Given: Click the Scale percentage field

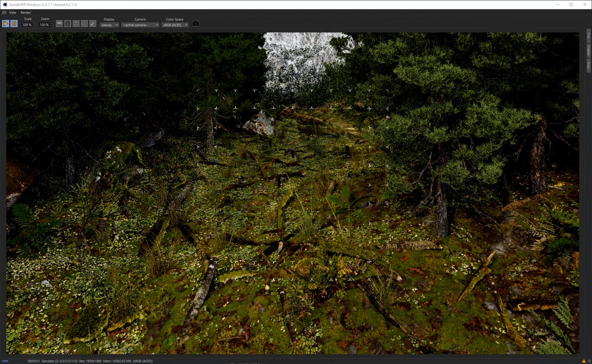Looking at the screenshot, I should click(x=26, y=25).
